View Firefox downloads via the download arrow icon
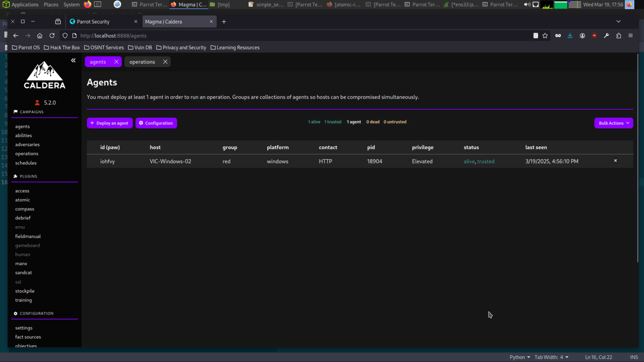The image size is (644, 362). click(570, 36)
